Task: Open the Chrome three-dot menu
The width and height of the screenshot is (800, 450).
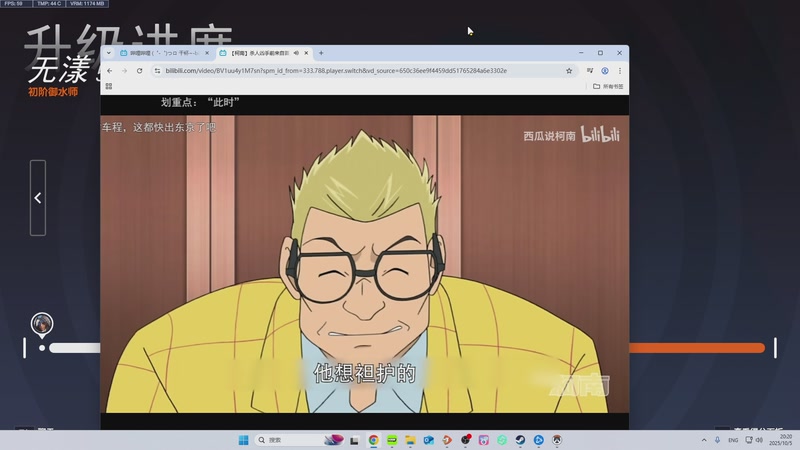Action: (620, 71)
